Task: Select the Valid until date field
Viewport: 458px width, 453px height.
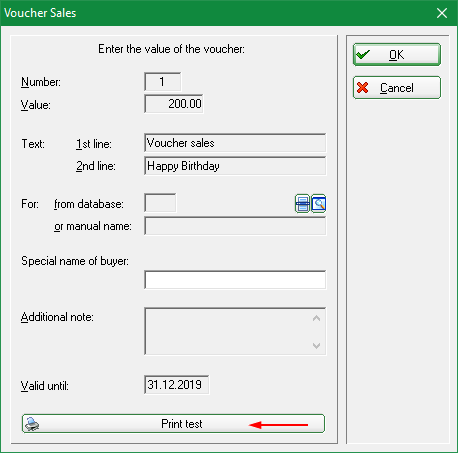Action: pos(177,385)
